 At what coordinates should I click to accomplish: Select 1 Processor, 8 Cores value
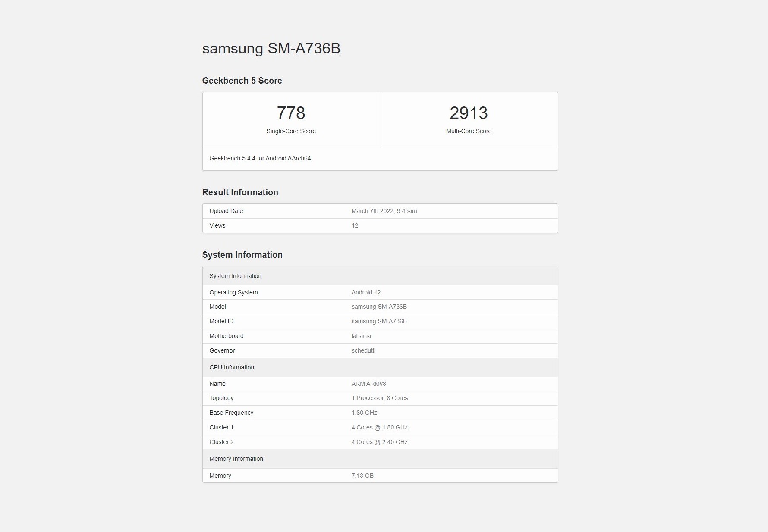(380, 398)
